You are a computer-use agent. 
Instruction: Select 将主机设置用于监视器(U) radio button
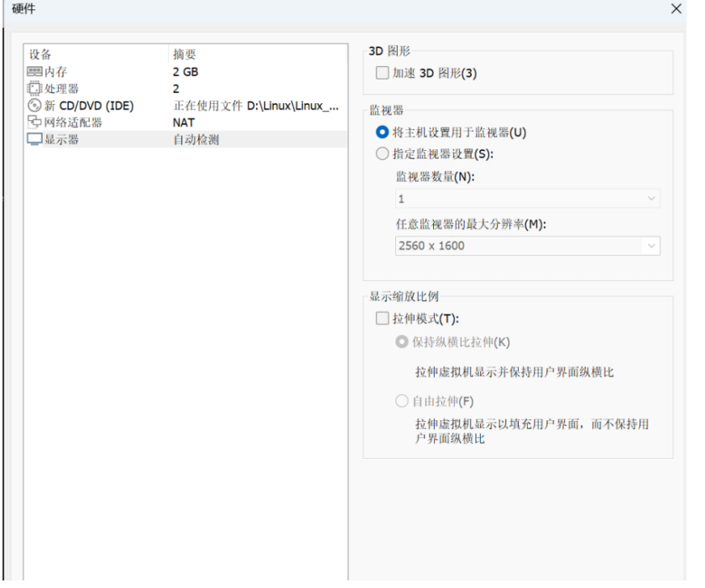pos(382,132)
